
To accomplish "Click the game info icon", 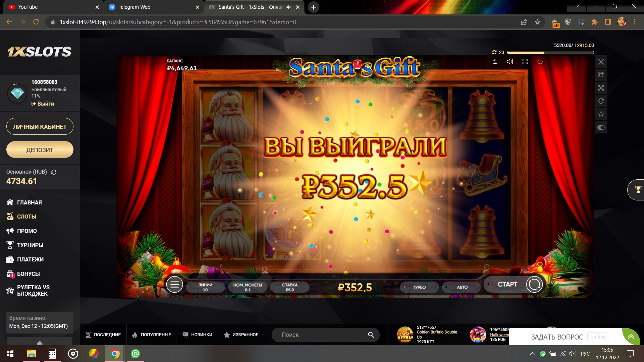I will [x=495, y=62].
